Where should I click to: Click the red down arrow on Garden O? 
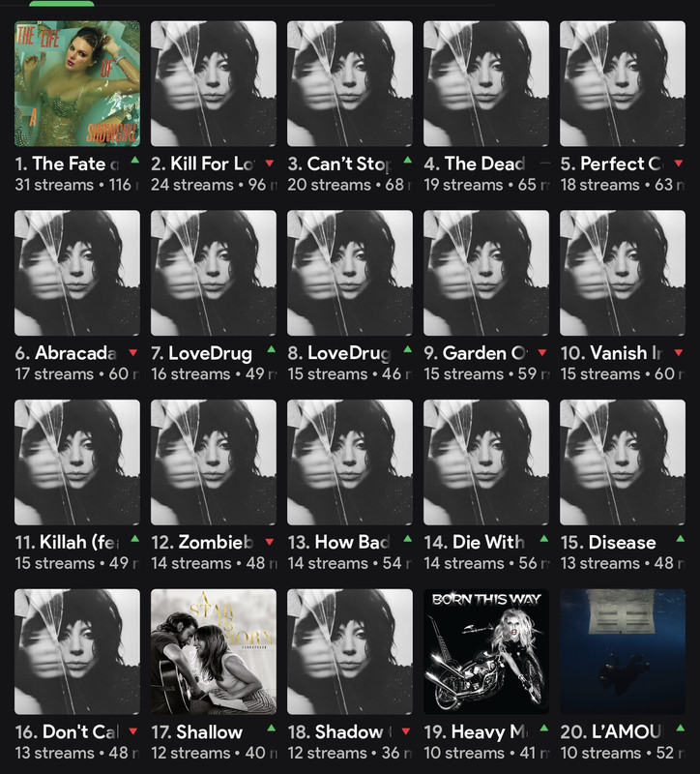[542, 352]
